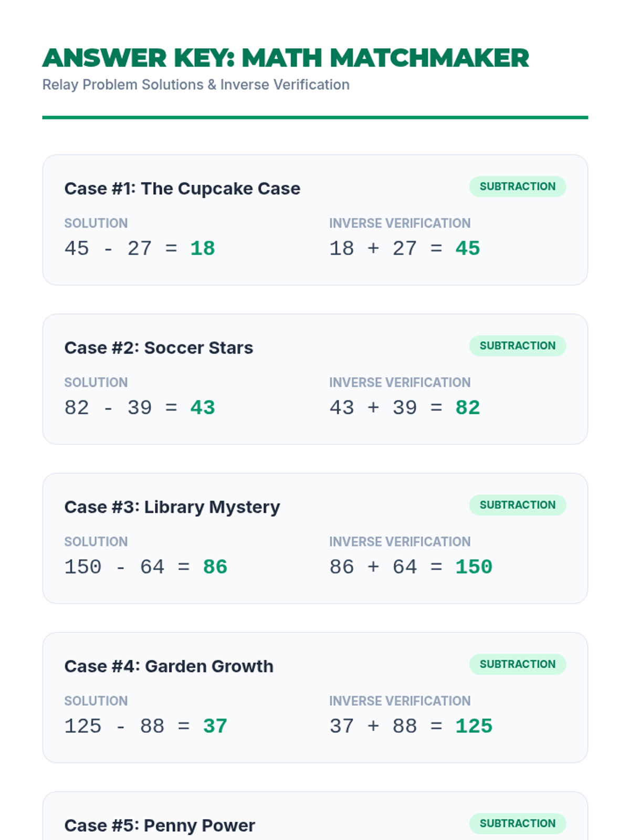Open Case #3: Library Mystery title
Screen dimensions: 630x840
coord(172,507)
